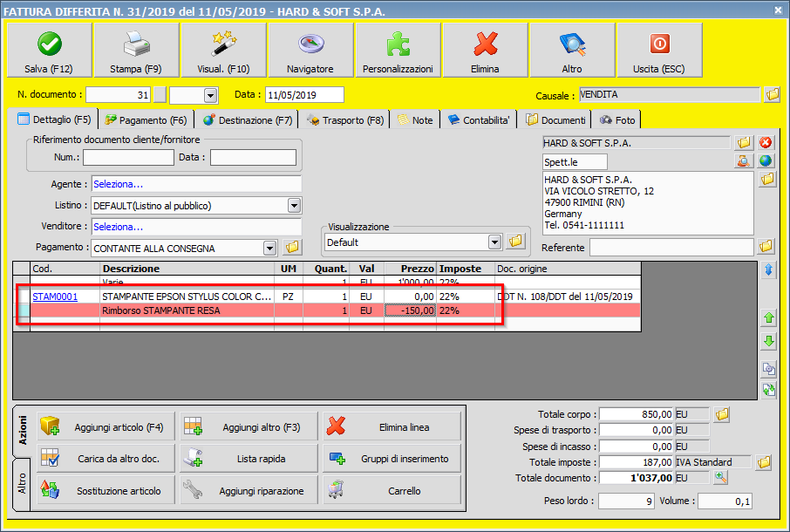Viewport: 790px width, 532px height.
Task: Print the document with Stampa (F9)
Action: [136, 51]
